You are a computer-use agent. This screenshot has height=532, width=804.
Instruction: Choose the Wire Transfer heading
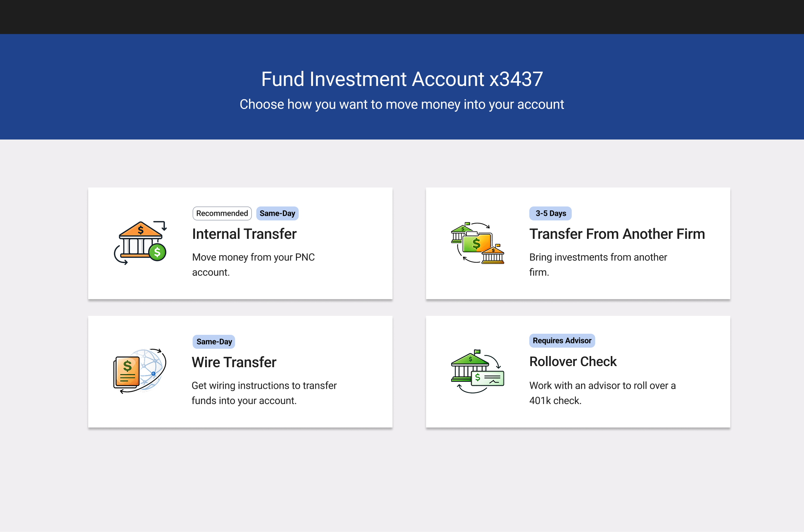click(x=234, y=362)
